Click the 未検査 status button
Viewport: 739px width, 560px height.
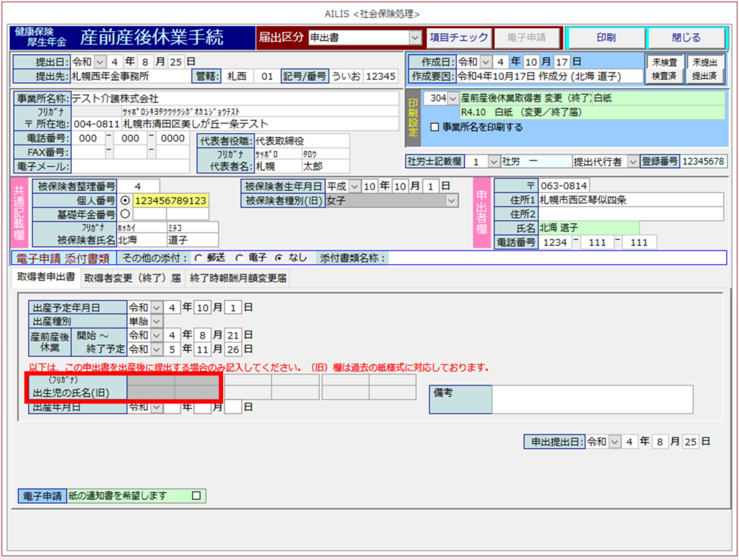[x=663, y=62]
